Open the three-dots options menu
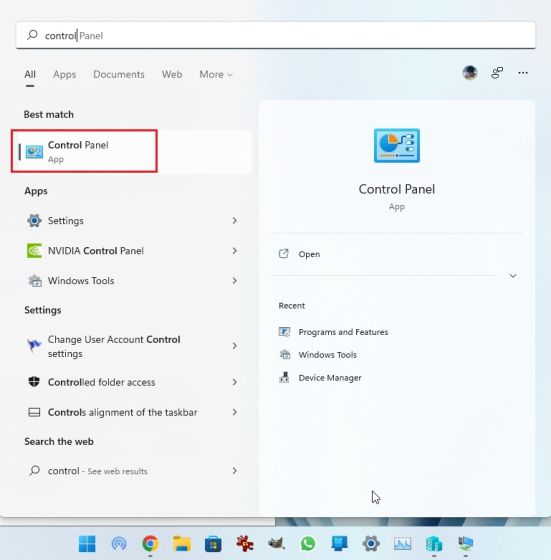This screenshot has height=560, width=551. coord(523,73)
